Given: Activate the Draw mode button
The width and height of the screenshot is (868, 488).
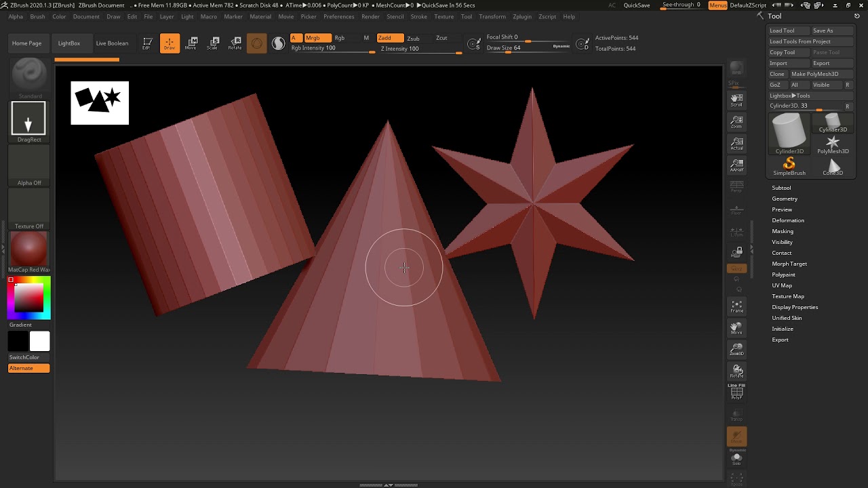Looking at the screenshot, I should [170, 43].
